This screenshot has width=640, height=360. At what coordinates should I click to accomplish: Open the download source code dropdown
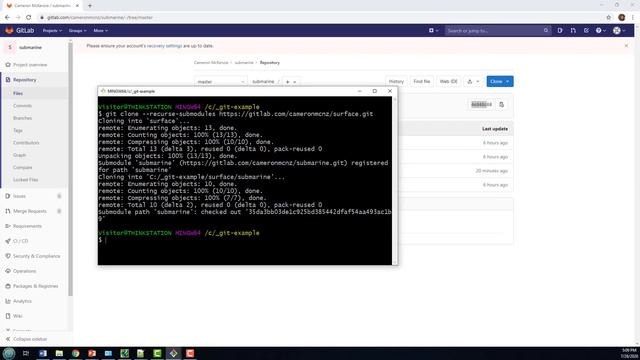(x=473, y=81)
